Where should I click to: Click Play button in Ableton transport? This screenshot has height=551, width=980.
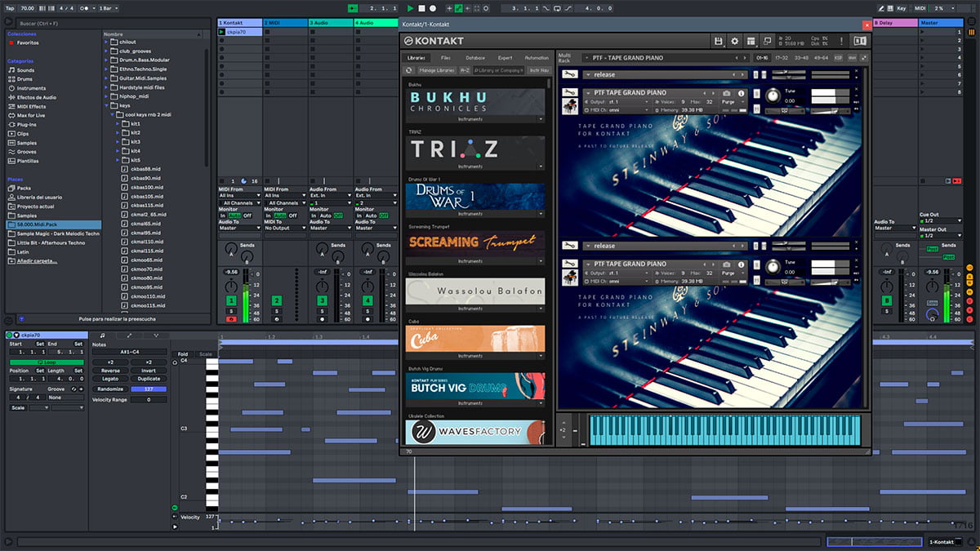tap(410, 8)
